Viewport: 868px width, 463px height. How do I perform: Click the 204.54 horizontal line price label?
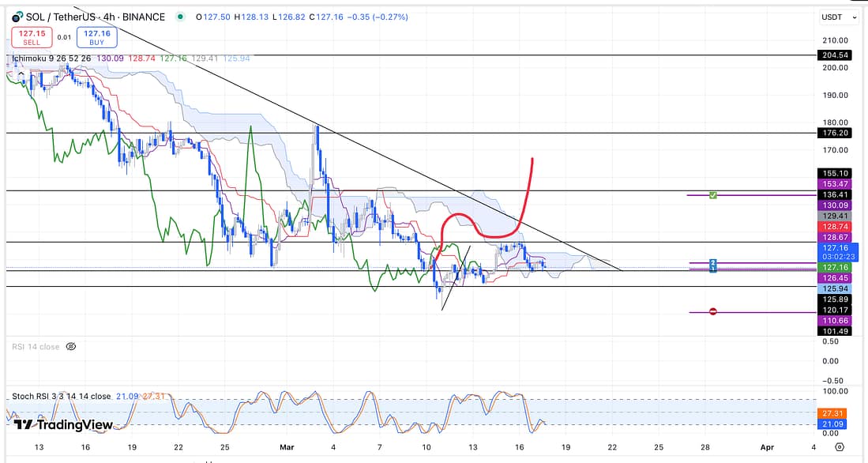(835, 55)
